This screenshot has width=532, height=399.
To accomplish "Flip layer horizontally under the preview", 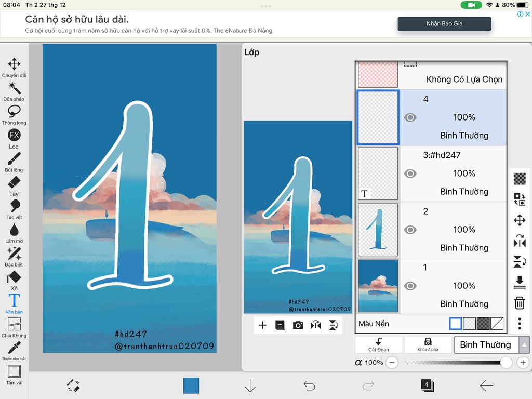I will click(315, 325).
